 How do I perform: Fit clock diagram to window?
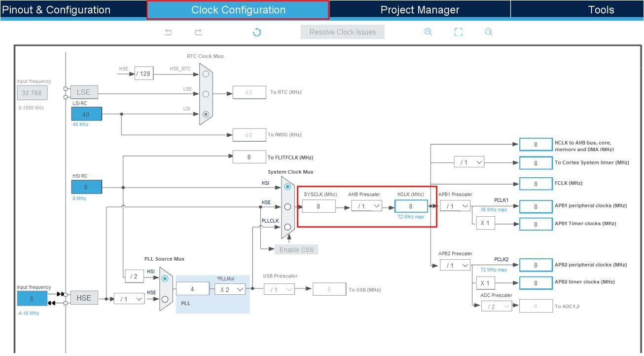click(458, 32)
